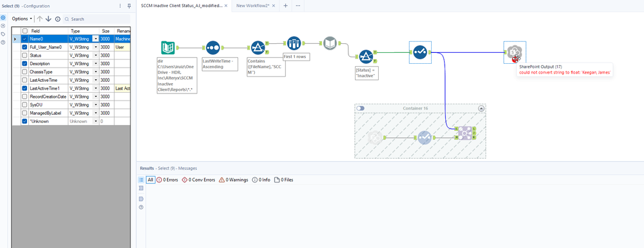This screenshot has height=248, width=644.
Task: Open the help icon in configuration sidebar
Action: [x=3, y=43]
